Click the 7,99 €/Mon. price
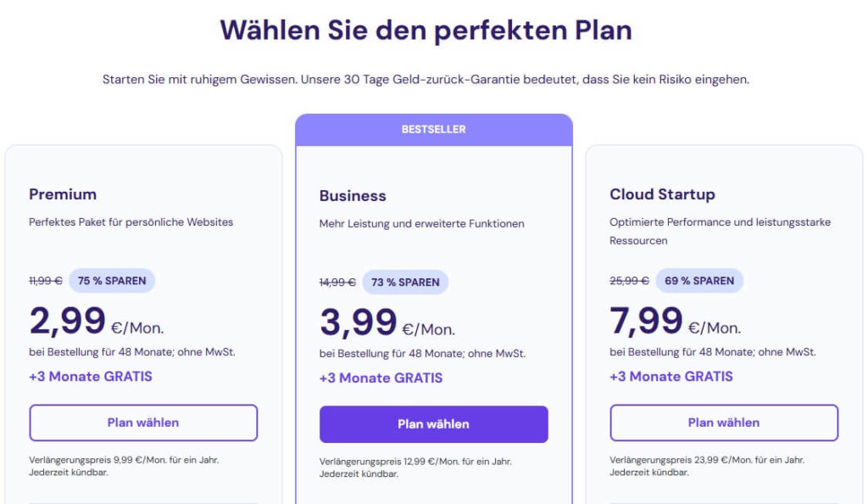 tap(675, 322)
